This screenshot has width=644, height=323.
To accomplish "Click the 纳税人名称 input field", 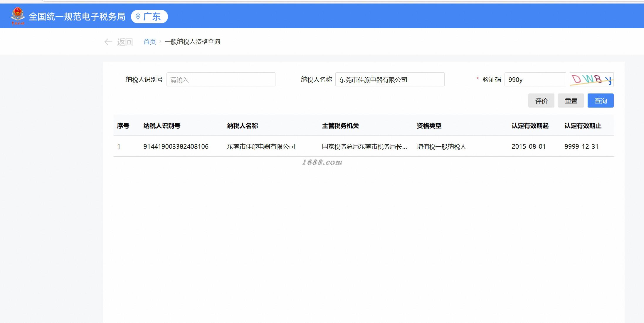I will (390, 79).
